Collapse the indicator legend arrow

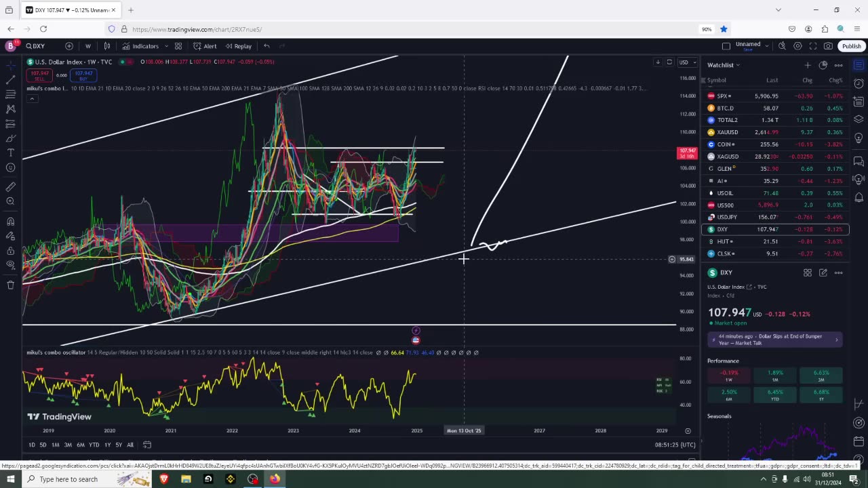pos(31,99)
